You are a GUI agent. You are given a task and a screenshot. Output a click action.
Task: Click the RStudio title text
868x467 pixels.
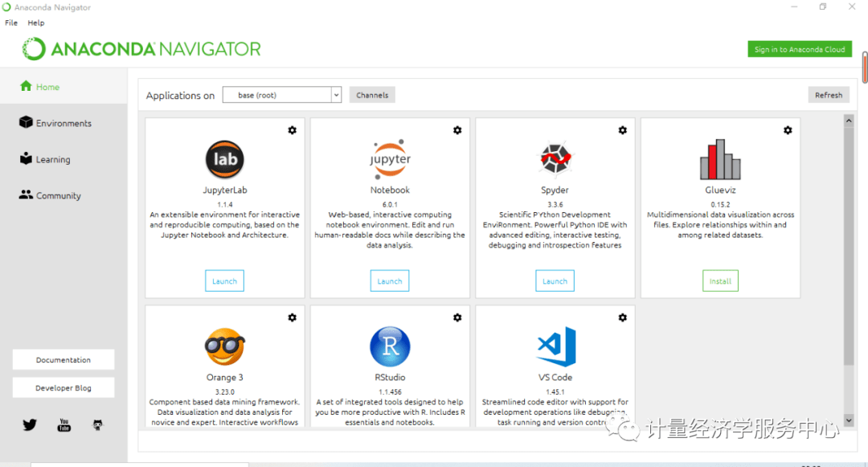(x=390, y=377)
